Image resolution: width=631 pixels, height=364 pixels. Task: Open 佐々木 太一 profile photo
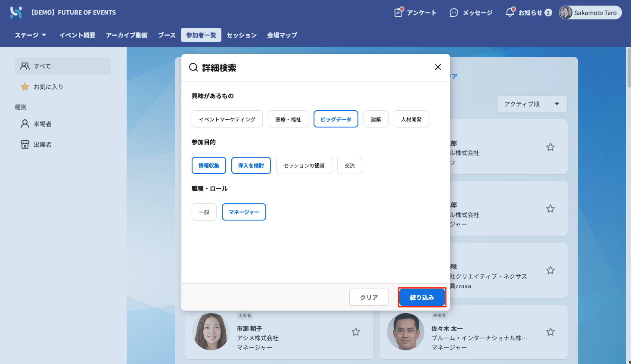click(x=406, y=332)
